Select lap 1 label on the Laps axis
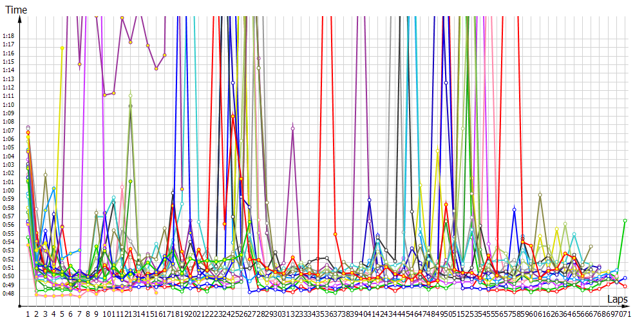The width and height of the screenshot is (644, 322). (x=28, y=314)
